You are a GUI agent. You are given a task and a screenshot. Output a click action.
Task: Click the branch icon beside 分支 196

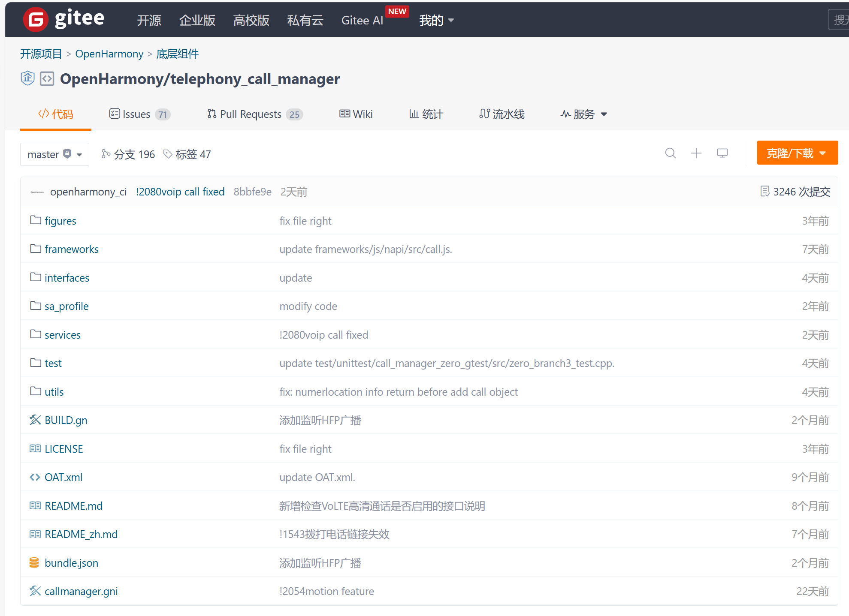106,154
